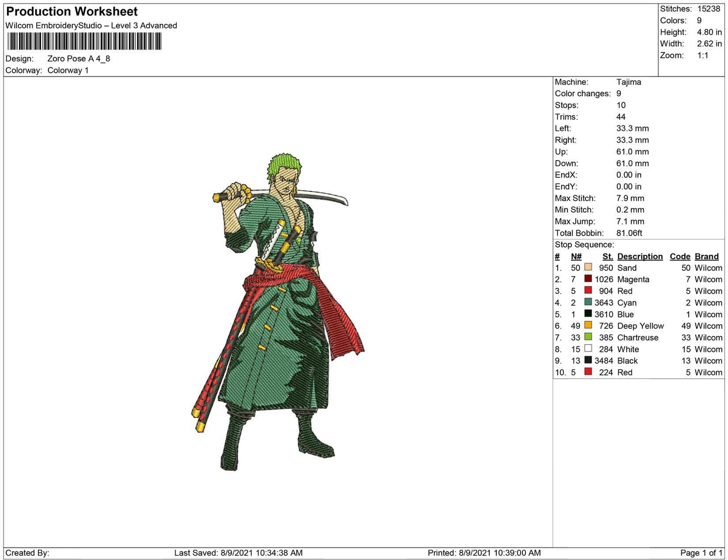Click the St. stitch count column header
Screen dimensions: 728x560
coord(608,256)
